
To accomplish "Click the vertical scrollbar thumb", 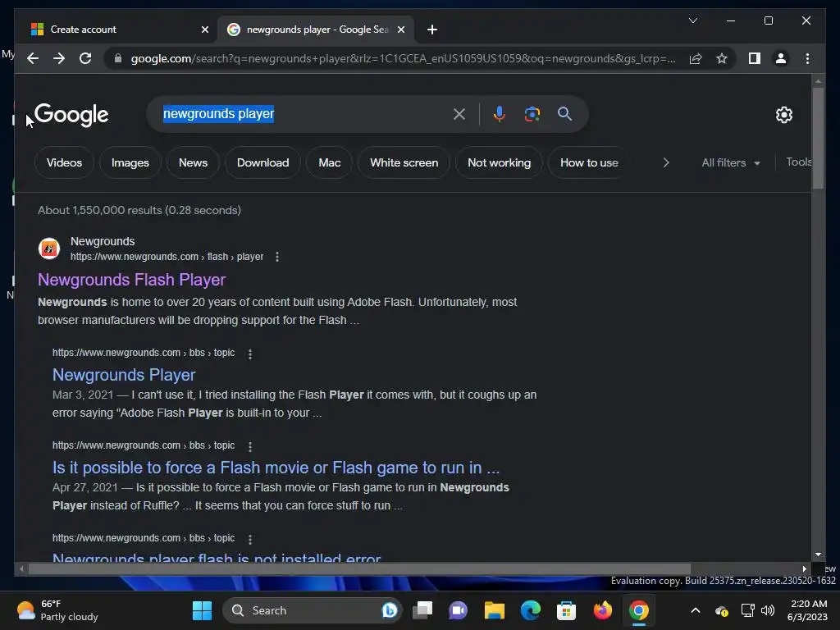I will click(818, 138).
